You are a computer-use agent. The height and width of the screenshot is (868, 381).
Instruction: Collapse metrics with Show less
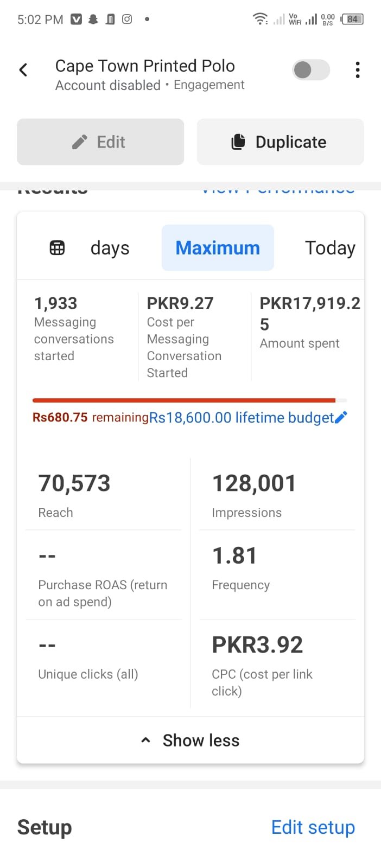pos(190,741)
